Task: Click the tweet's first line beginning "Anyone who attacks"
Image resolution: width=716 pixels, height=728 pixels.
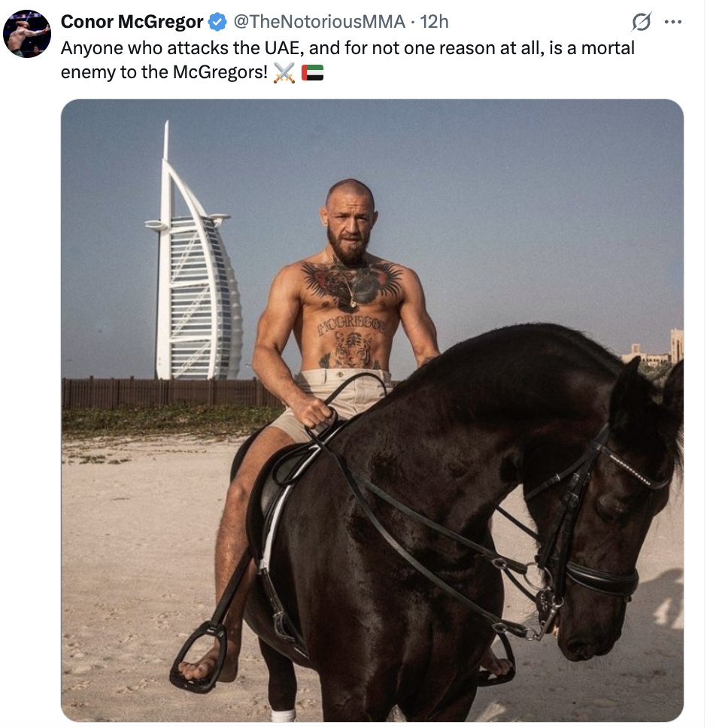Action: (347, 48)
